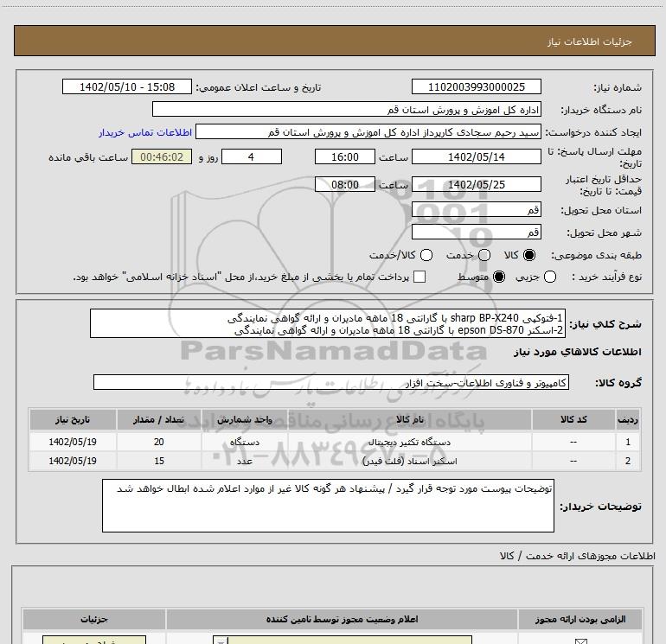Select the کالا radio button
This screenshot has height=644, width=666.
pos(529,255)
